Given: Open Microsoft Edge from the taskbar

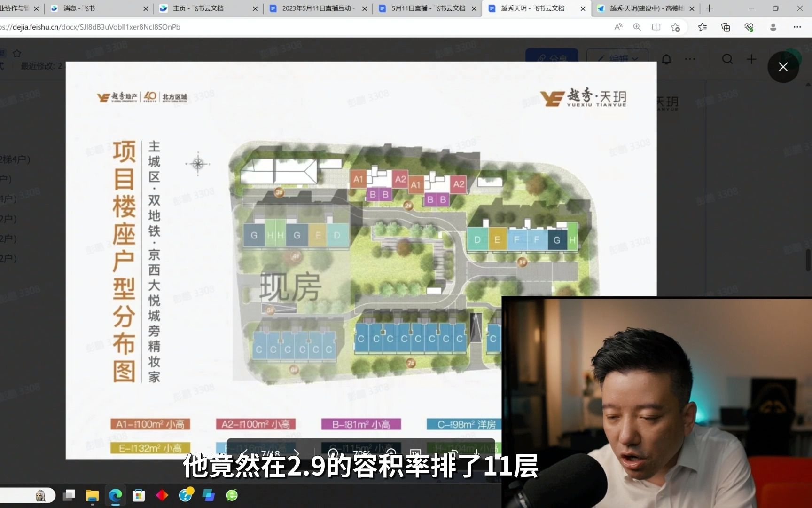Looking at the screenshot, I should pos(116,495).
